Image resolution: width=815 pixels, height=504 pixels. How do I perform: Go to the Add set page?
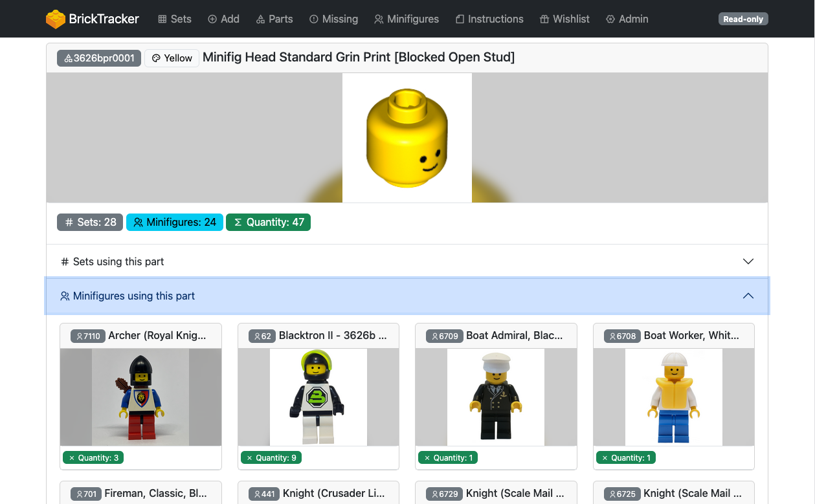(x=223, y=19)
